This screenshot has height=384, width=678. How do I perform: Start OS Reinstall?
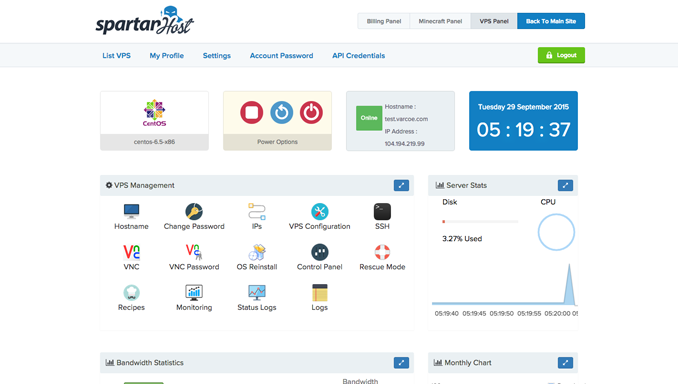click(256, 252)
